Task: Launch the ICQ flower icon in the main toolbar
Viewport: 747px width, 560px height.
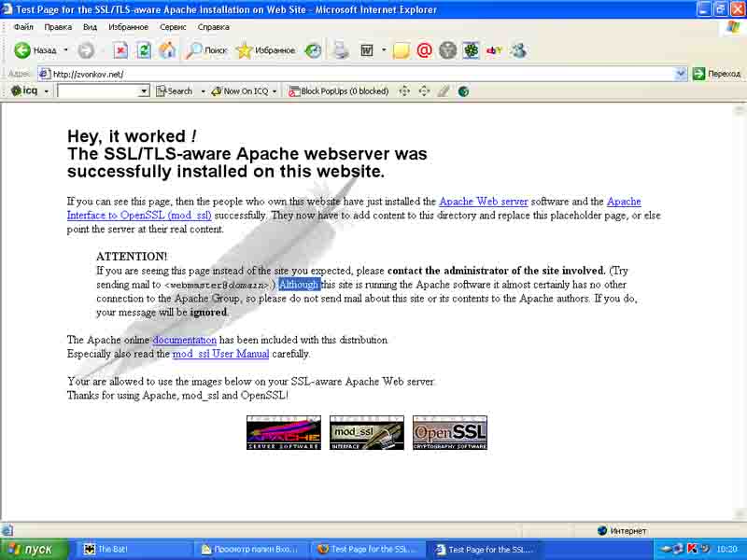Action: [x=471, y=50]
